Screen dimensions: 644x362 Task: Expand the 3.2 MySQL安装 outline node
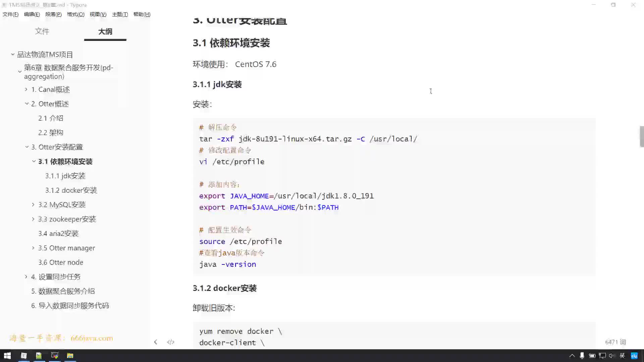tap(33, 204)
